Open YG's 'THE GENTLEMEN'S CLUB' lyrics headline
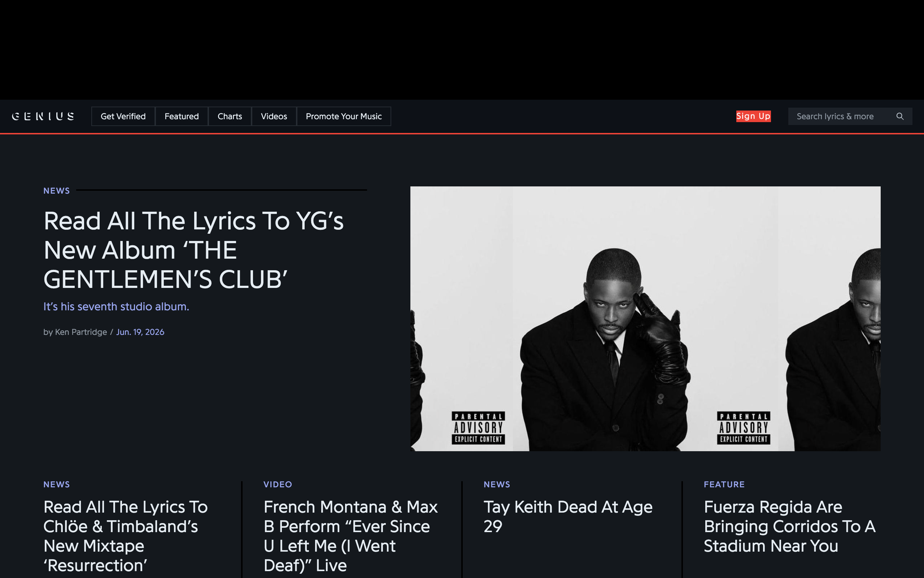Image resolution: width=924 pixels, height=578 pixels. (193, 250)
